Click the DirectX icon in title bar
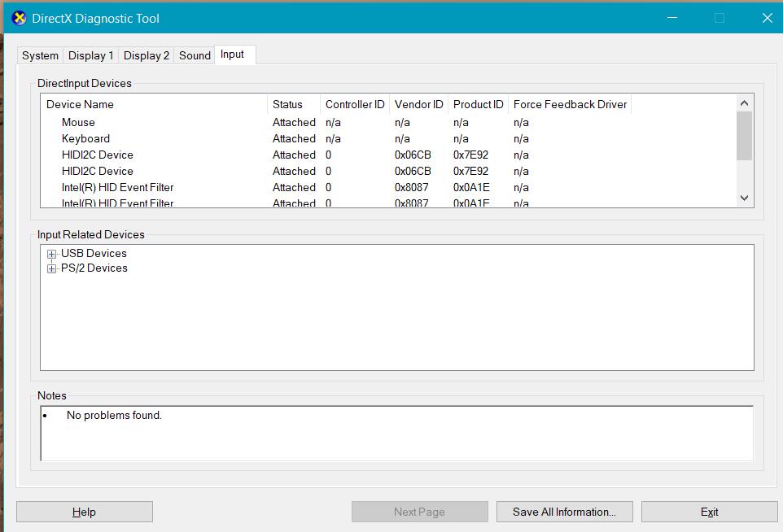 [x=19, y=19]
